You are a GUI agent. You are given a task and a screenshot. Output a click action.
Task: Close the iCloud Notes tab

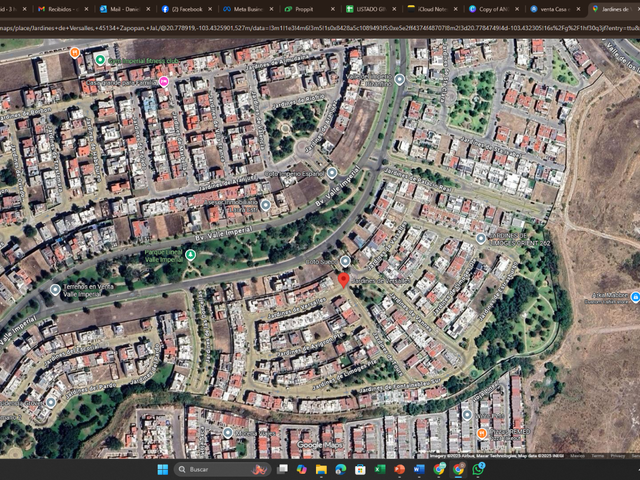point(456,9)
